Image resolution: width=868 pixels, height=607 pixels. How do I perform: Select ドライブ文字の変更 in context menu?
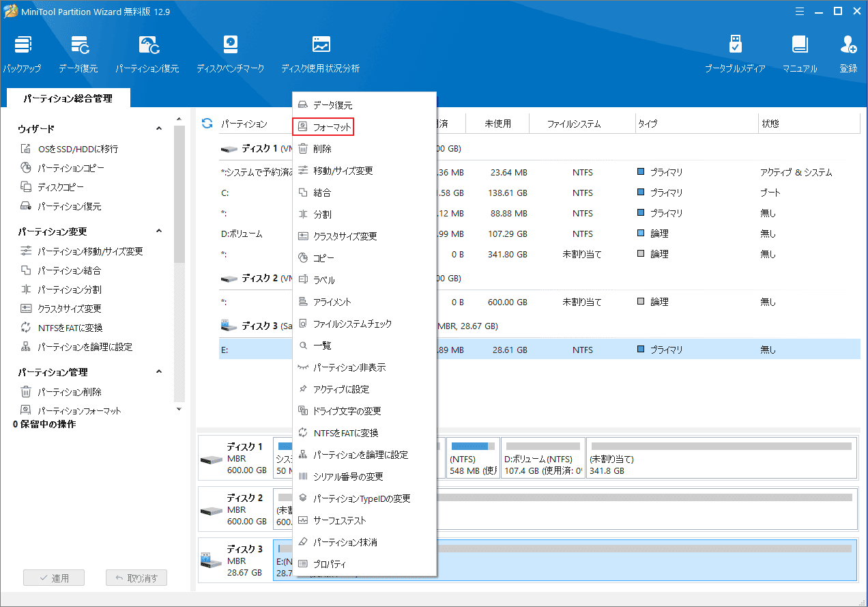point(364,411)
